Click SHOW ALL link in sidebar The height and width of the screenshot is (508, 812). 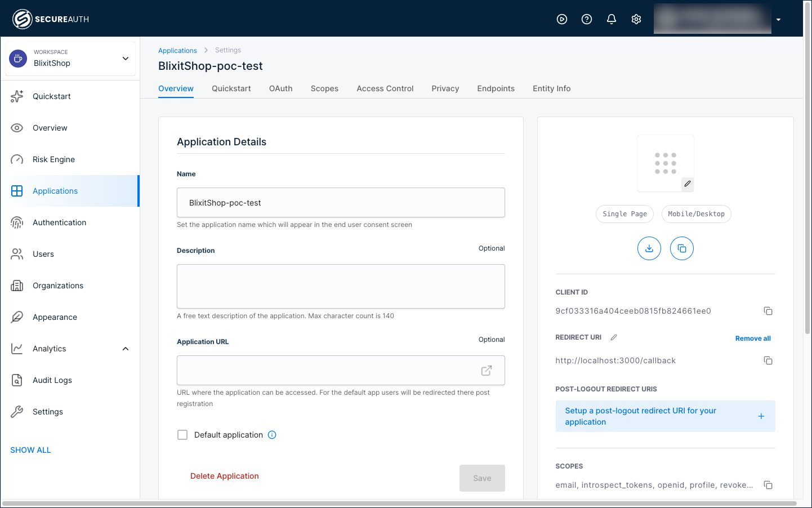tap(30, 450)
